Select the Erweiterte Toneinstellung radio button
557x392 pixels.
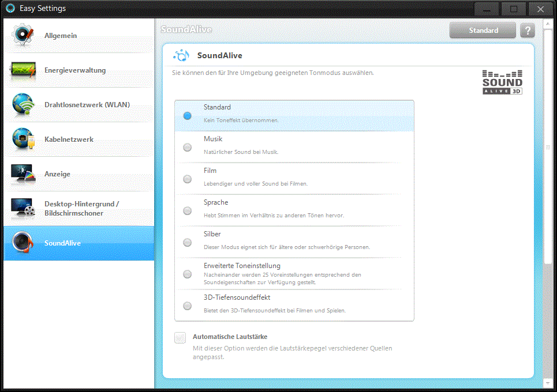(x=187, y=274)
